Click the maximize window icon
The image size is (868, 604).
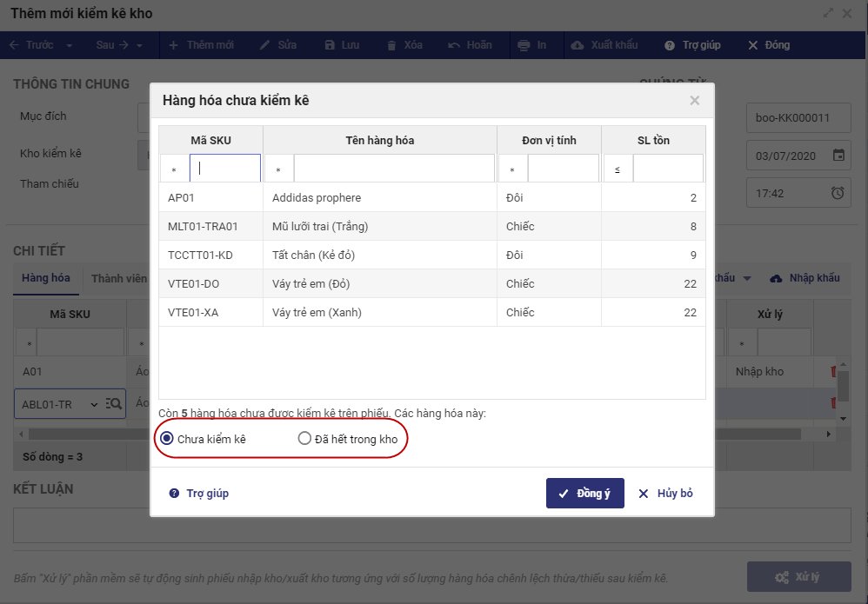(828, 13)
